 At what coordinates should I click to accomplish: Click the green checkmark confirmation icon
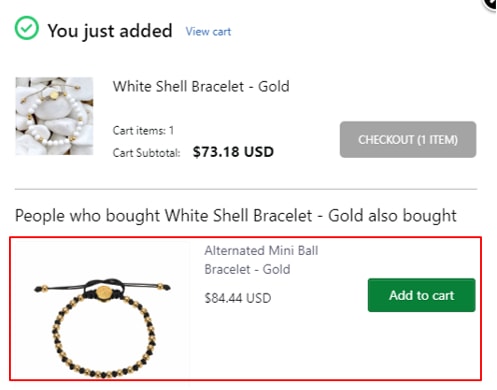[26, 28]
